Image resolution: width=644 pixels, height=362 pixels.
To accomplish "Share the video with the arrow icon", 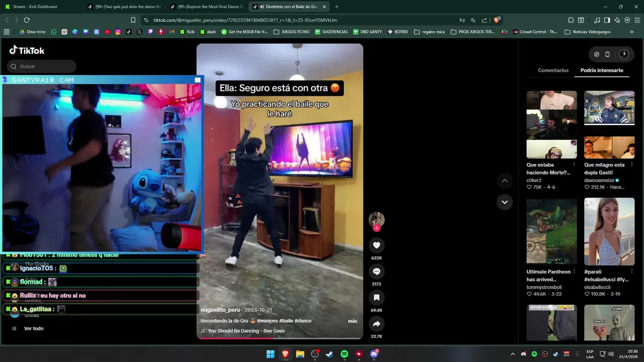I will point(376,324).
